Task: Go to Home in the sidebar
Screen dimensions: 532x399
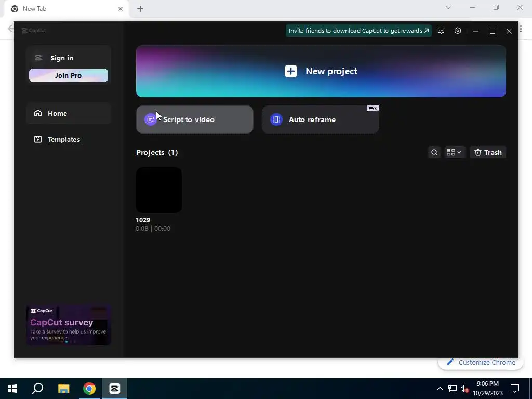Action: (x=69, y=113)
